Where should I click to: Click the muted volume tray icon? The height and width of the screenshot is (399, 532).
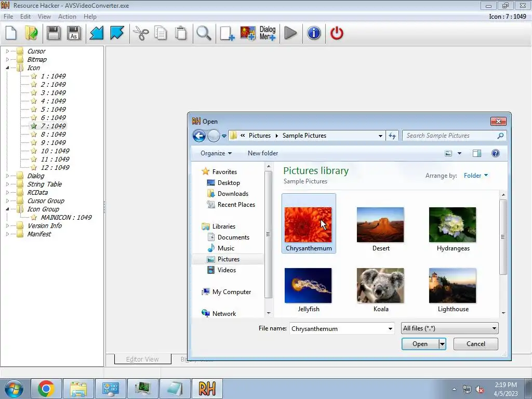point(480,390)
